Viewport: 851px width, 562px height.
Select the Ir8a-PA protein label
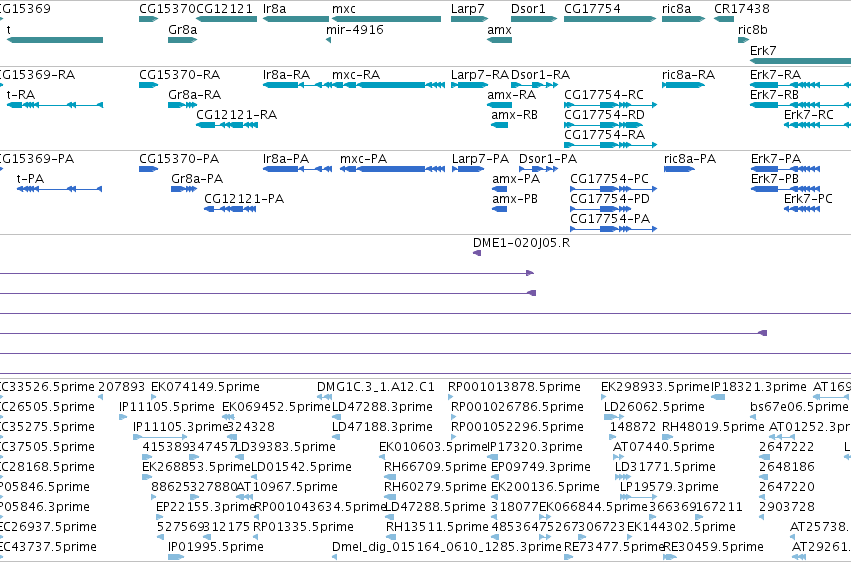click(286, 159)
